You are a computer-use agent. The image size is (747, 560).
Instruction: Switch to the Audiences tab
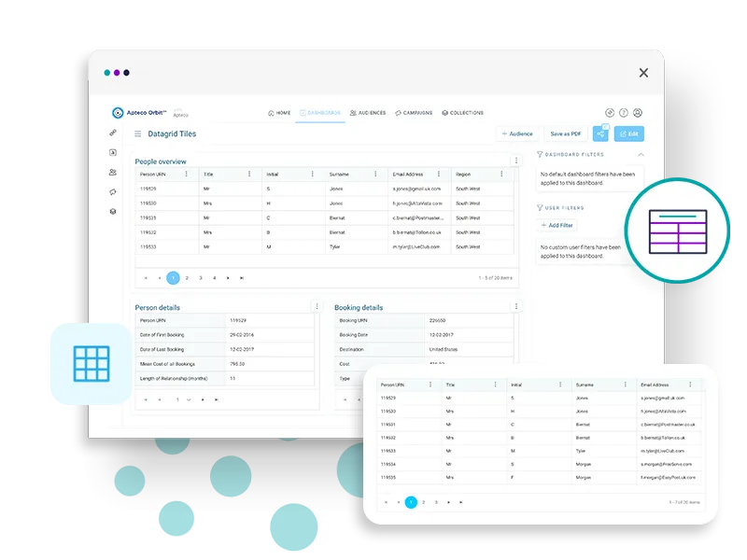[x=369, y=112]
